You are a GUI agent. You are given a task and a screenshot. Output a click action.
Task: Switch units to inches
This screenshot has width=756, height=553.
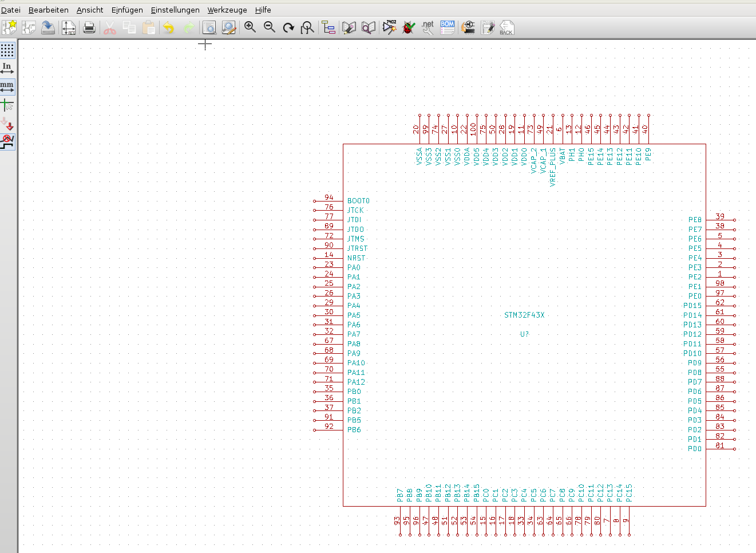coord(7,69)
